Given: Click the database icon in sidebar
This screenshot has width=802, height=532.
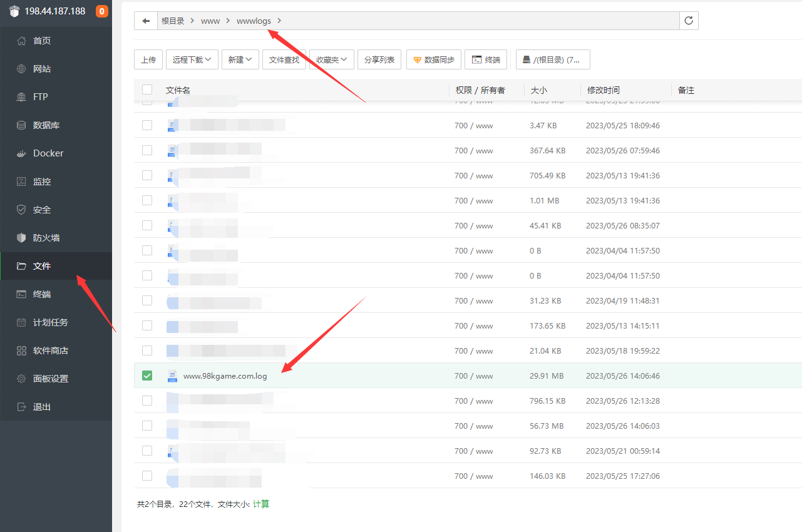Looking at the screenshot, I should point(21,125).
